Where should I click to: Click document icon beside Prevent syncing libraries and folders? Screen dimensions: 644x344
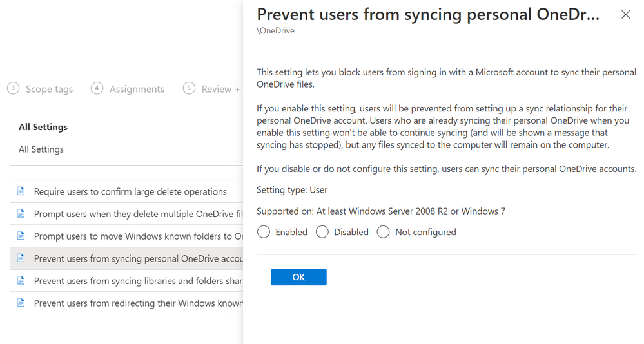21,281
